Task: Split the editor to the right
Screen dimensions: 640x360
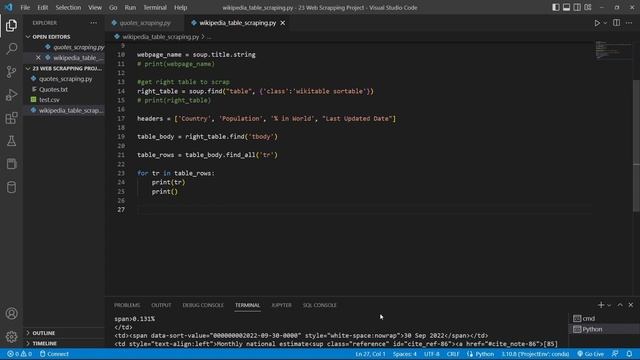Action: [x=616, y=23]
